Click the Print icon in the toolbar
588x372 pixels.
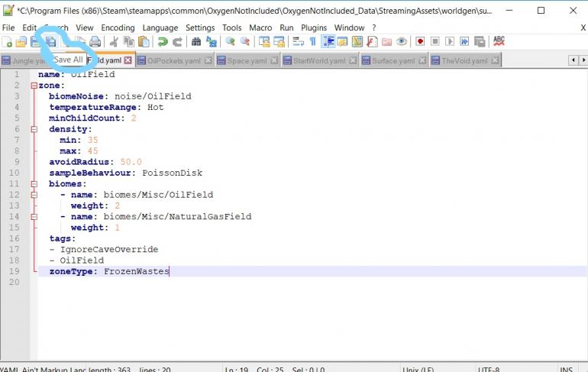click(x=95, y=41)
